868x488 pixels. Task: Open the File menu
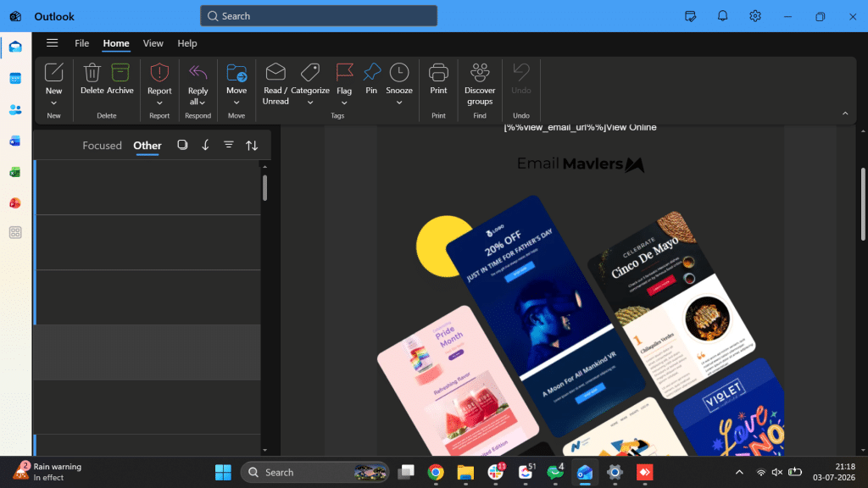tap(82, 43)
